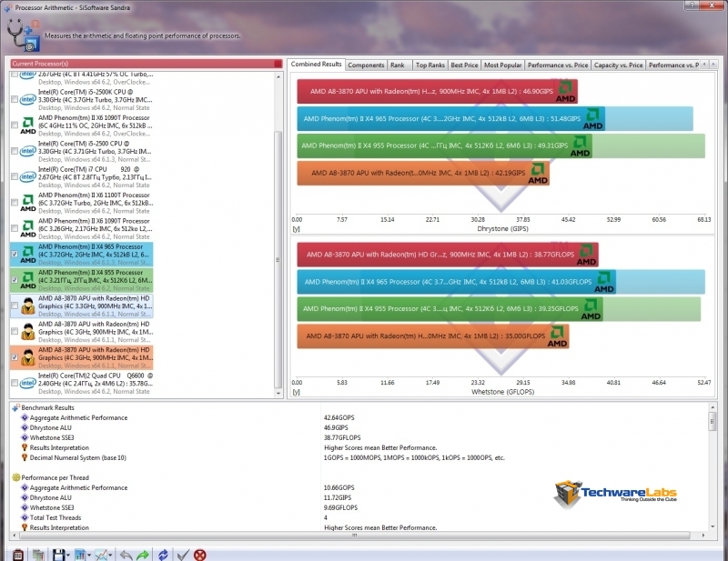The height and width of the screenshot is (561, 728).
Task: Check the Intel Core 2 Quad Q6600 checkbox
Action: (15, 382)
